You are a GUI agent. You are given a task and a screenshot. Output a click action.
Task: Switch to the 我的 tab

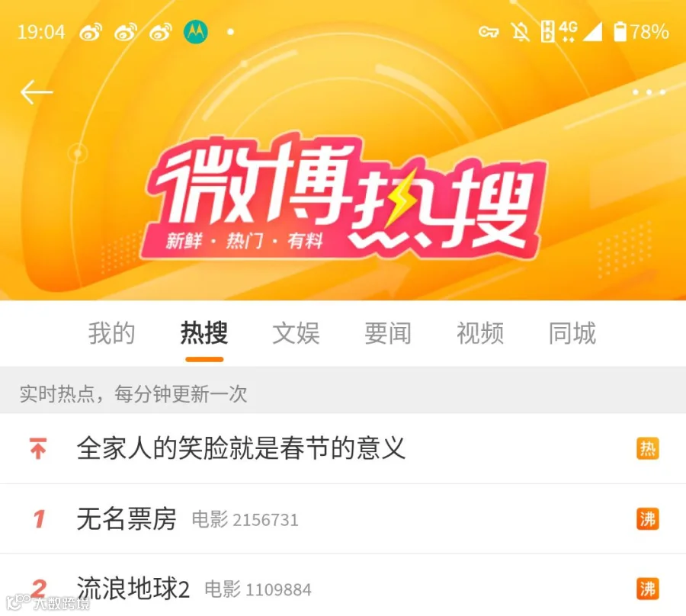pos(111,333)
